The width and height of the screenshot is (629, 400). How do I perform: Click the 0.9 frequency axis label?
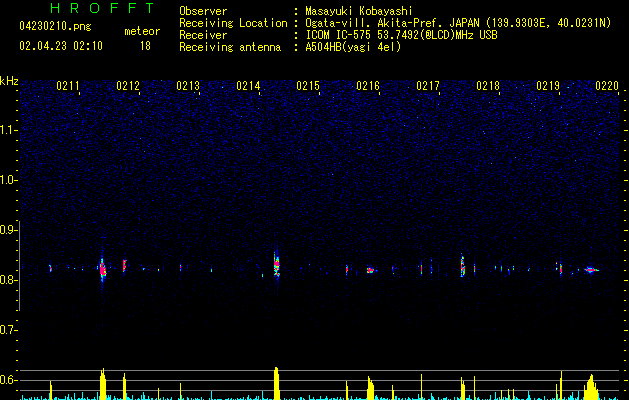click(x=9, y=230)
